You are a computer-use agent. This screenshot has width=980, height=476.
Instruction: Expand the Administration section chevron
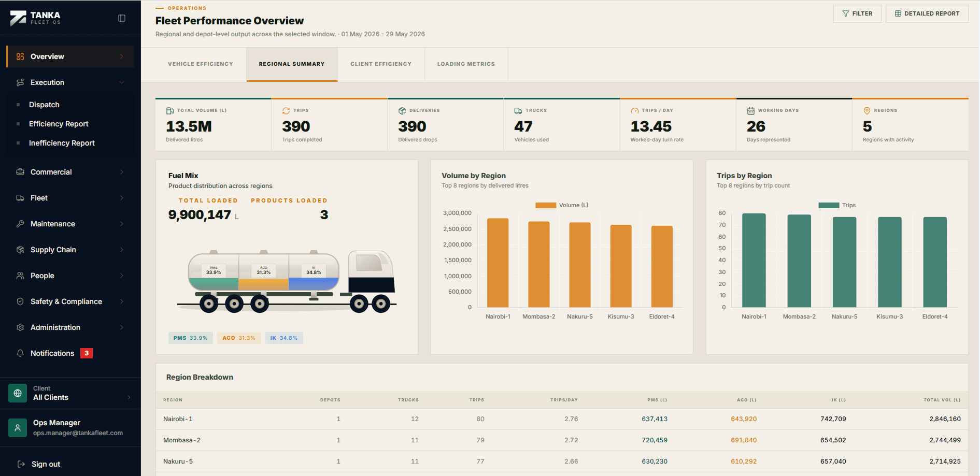coord(122,327)
